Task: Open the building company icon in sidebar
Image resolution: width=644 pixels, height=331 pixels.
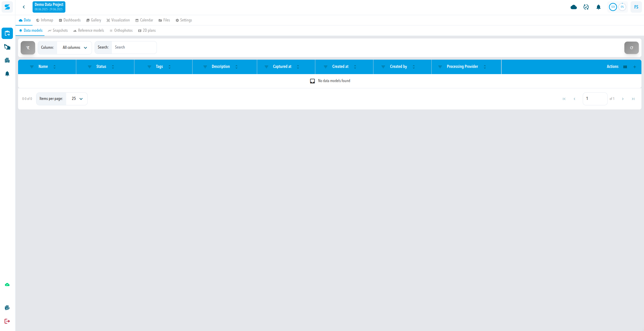Action: pyautogui.click(x=7, y=60)
